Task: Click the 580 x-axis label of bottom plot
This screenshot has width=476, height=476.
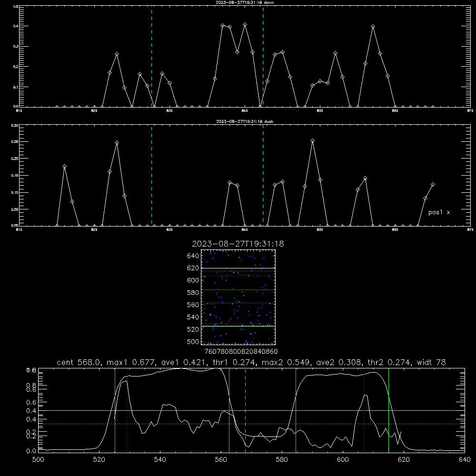Action: click(x=282, y=460)
